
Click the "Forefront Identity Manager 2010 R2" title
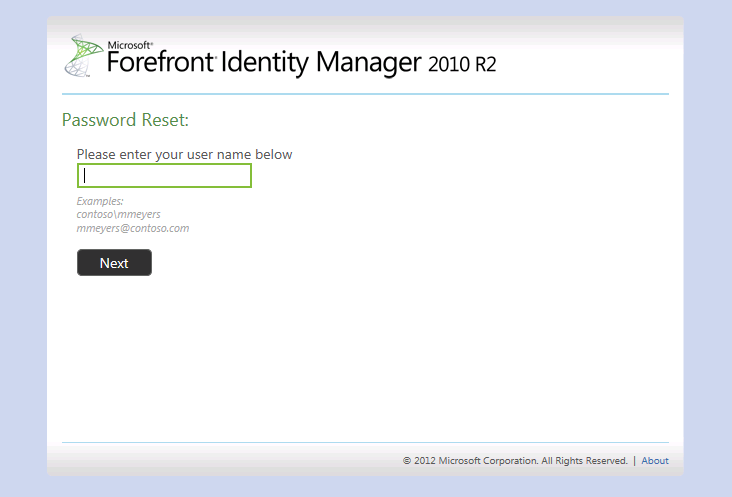[302, 63]
